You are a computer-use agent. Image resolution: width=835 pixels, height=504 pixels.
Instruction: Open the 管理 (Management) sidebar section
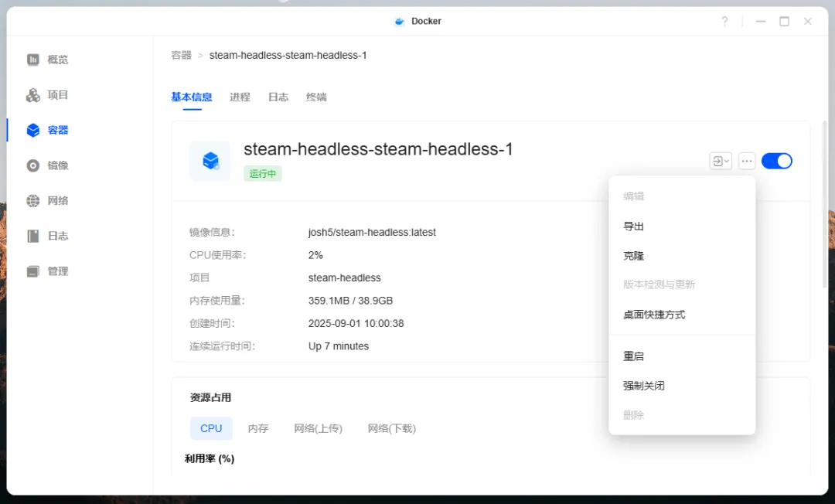(58, 271)
